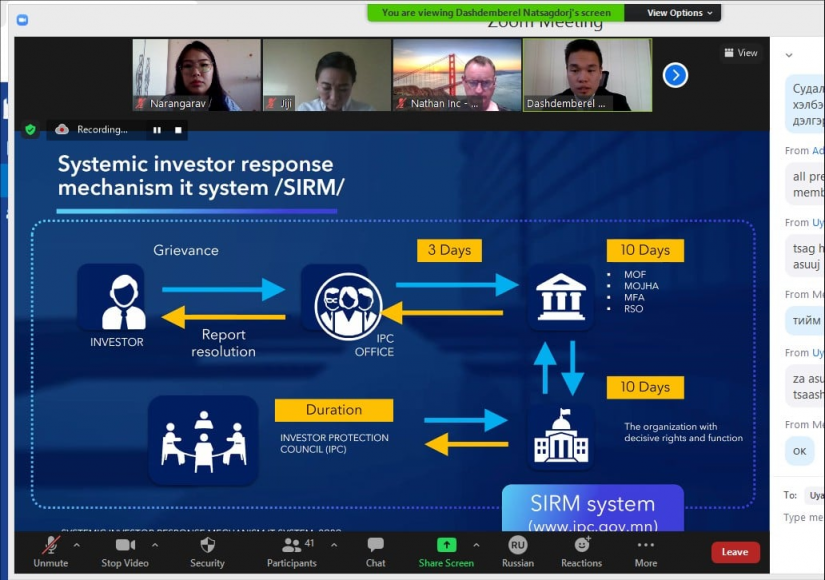Click the 'OK' chat message bubble
The width and height of the screenshot is (825, 580).
point(800,451)
